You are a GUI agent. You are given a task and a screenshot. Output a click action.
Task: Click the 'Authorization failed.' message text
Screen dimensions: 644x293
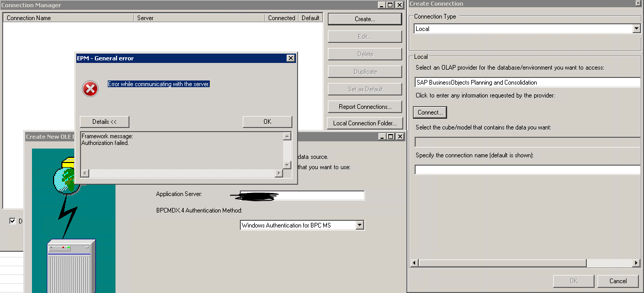coord(105,143)
